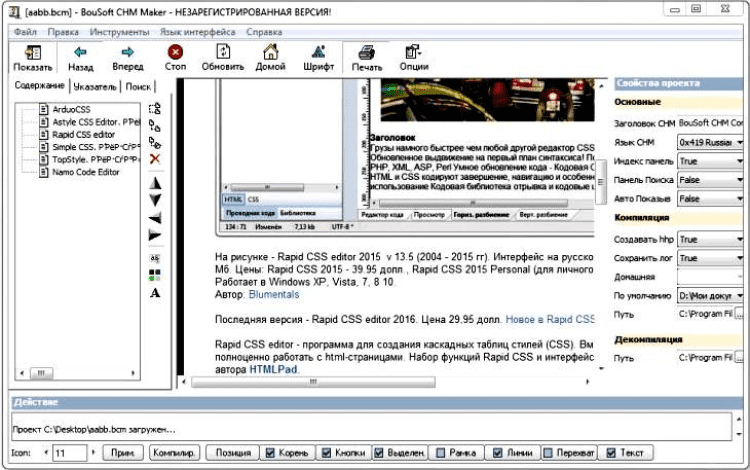750x470 pixels.
Task: Click the contents tree horizontal scrollbar thumb
Action: [41, 373]
